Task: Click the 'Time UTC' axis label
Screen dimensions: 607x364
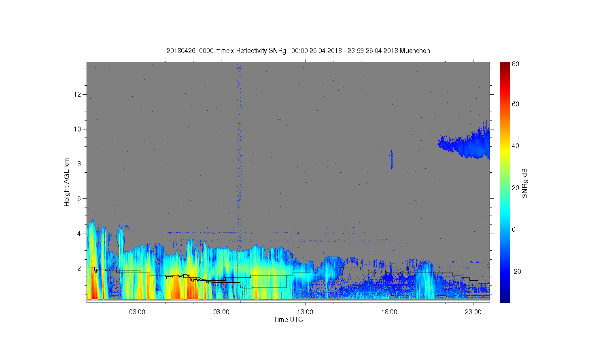Action: [x=288, y=320]
